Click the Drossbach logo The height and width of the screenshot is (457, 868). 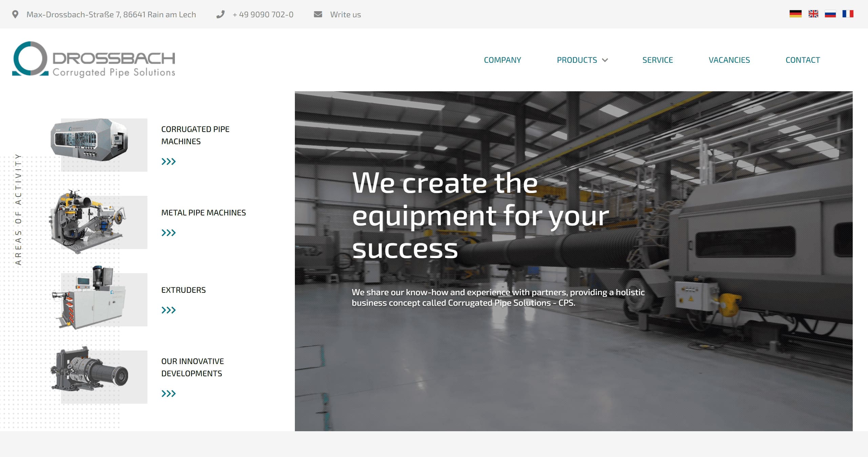[x=94, y=59]
